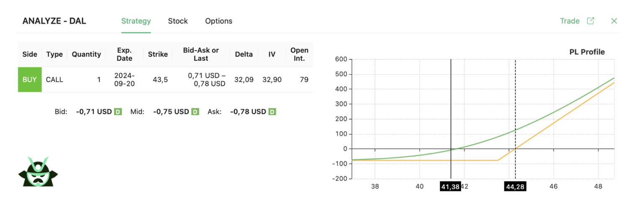Edit the quantity value 1
The image size is (644, 212).
tap(99, 80)
